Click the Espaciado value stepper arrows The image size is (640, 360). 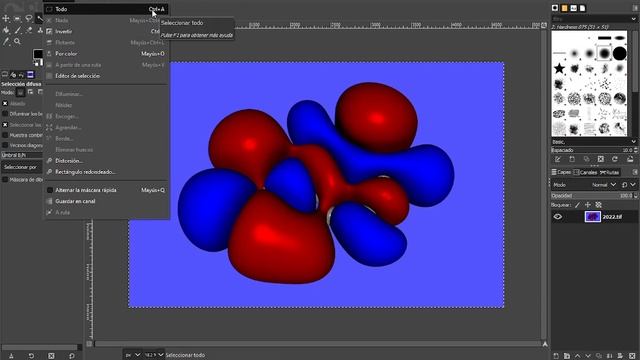click(x=636, y=150)
